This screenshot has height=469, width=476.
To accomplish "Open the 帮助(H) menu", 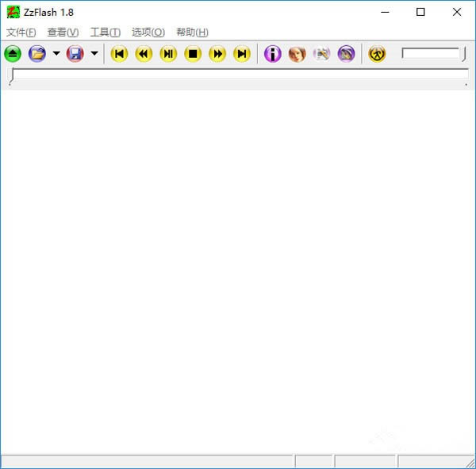I will (x=192, y=33).
